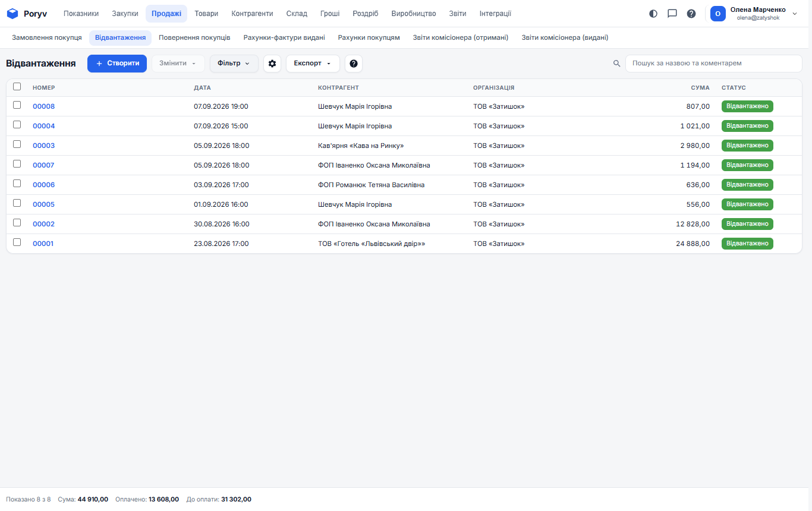Tick the checkbox for shipment 00003
This screenshot has height=511, width=812.
click(17, 144)
